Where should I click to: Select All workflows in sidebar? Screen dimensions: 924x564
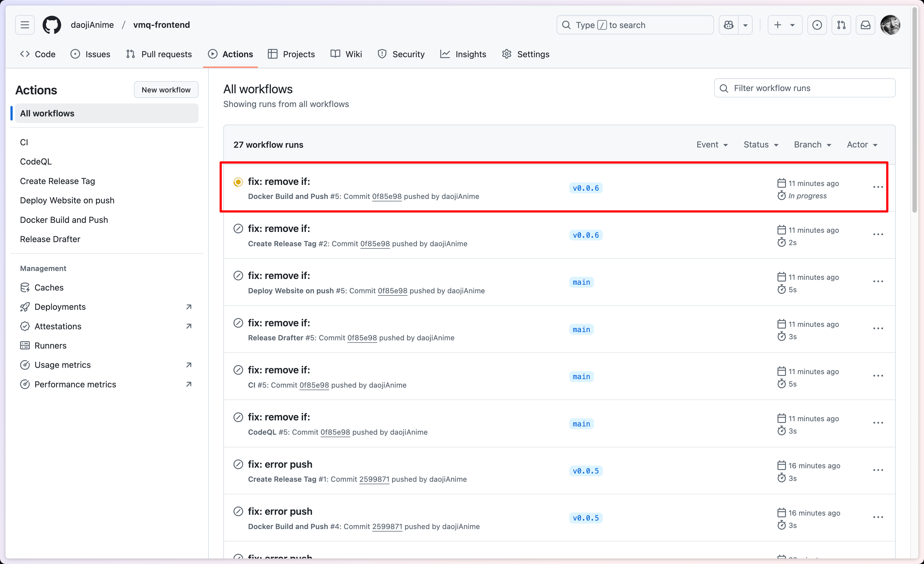[106, 113]
